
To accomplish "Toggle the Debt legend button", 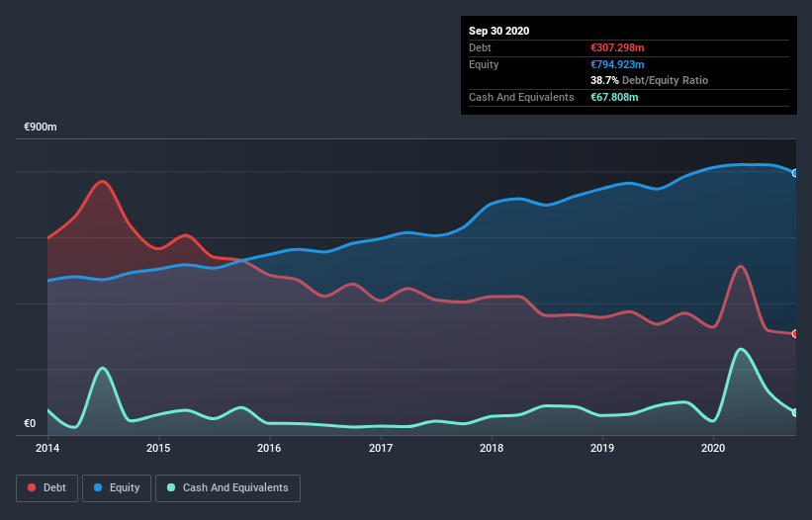I will tap(47, 488).
